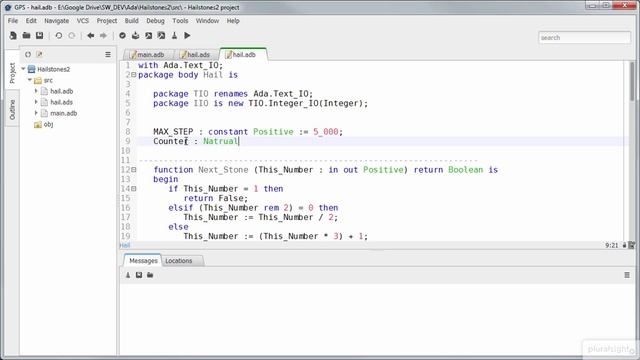Open the Project view hamburger menu
640x360 pixels.
pos(108,54)
